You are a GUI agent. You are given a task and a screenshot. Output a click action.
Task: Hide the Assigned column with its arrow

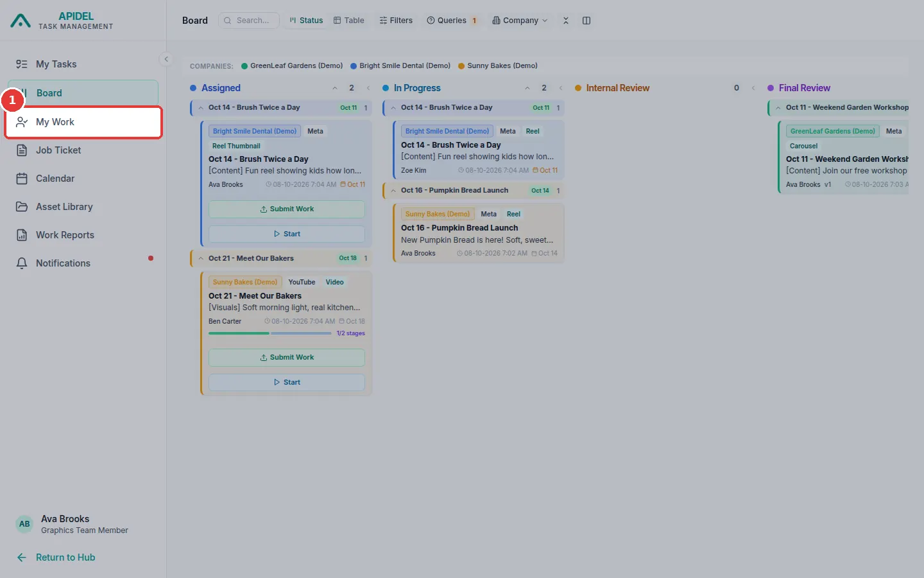(368, 88)
